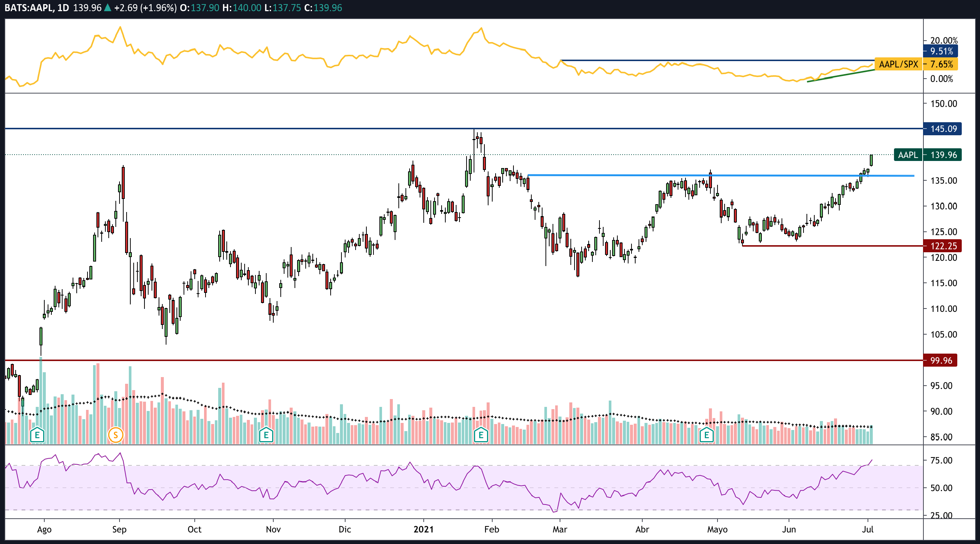This screenshot has height=544, width=980.
Task: Click the late-April earnings E marker
Action: coord(706,434)
